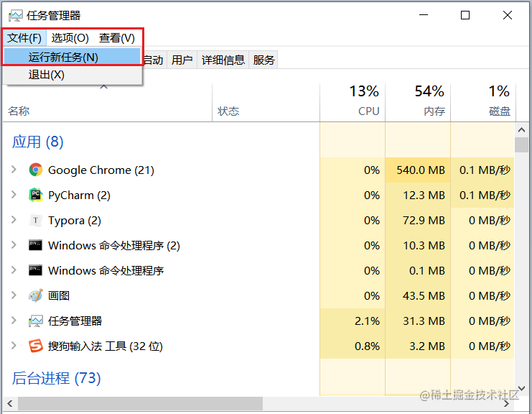Viewport: 532px width, 414px height.
Task: Expand the 画图 process row
Action: tap(14, 295)
